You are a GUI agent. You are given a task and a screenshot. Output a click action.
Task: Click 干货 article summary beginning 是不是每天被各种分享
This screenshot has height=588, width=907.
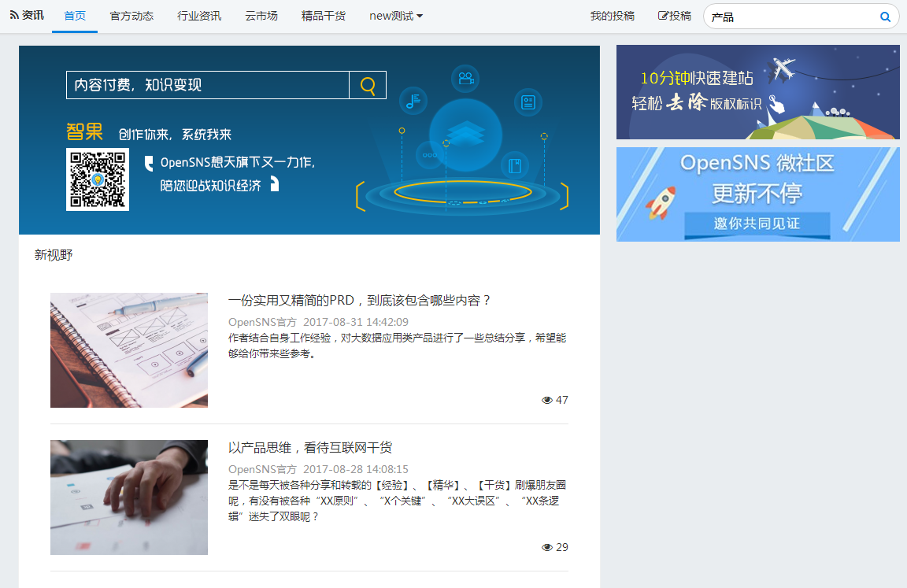click(398, 501)
